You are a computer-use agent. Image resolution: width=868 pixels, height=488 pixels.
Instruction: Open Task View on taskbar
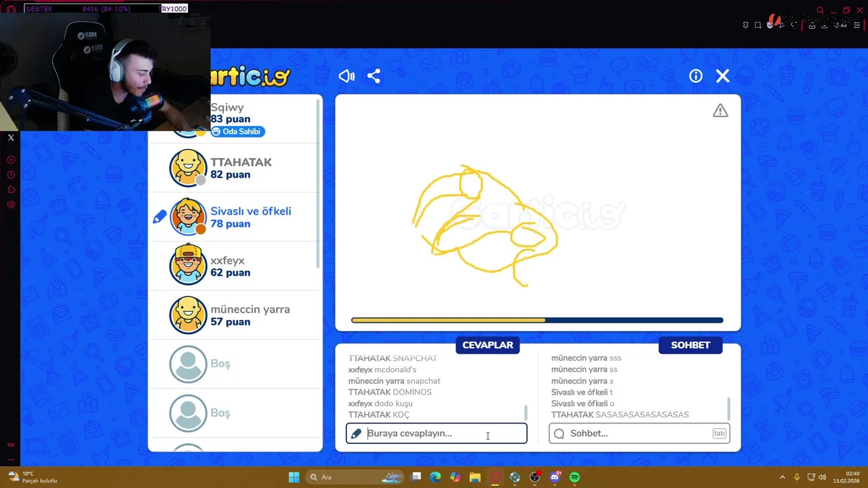click(416, 477)
